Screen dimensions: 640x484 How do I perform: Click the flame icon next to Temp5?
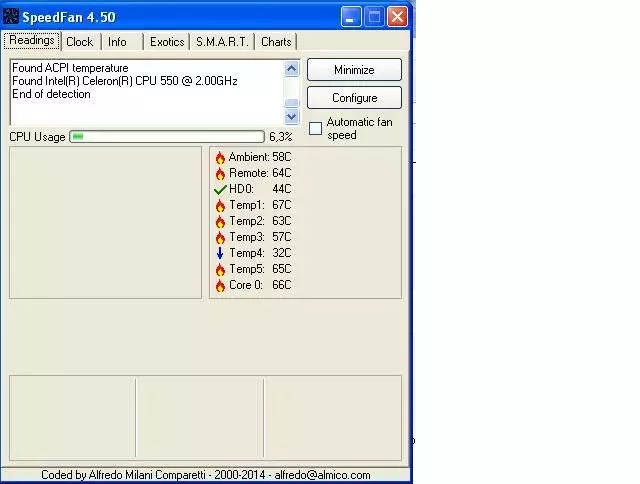(220, 269)
